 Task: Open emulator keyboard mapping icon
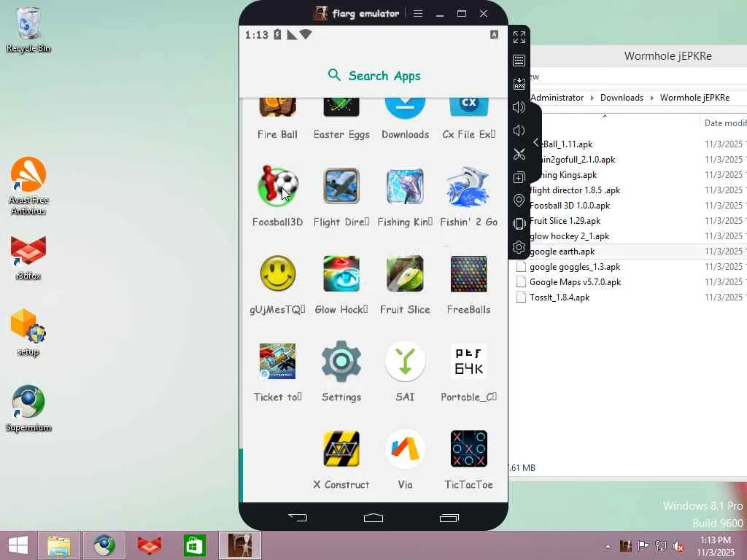pyautogui.click(x=519, y=61)
